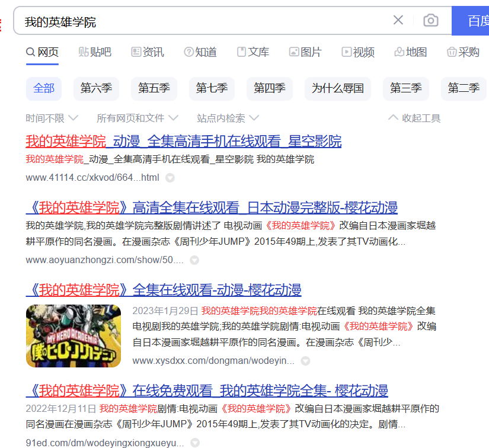This screenshot has height=448, width=489.
Task: Click the 2023年1月29日 result date
Action: point(165,311)
